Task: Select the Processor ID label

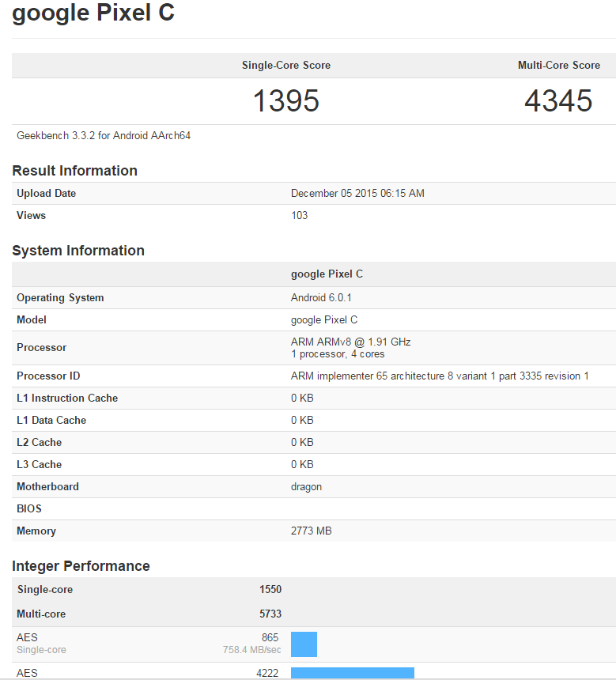Action: click(x=48, y=376)
